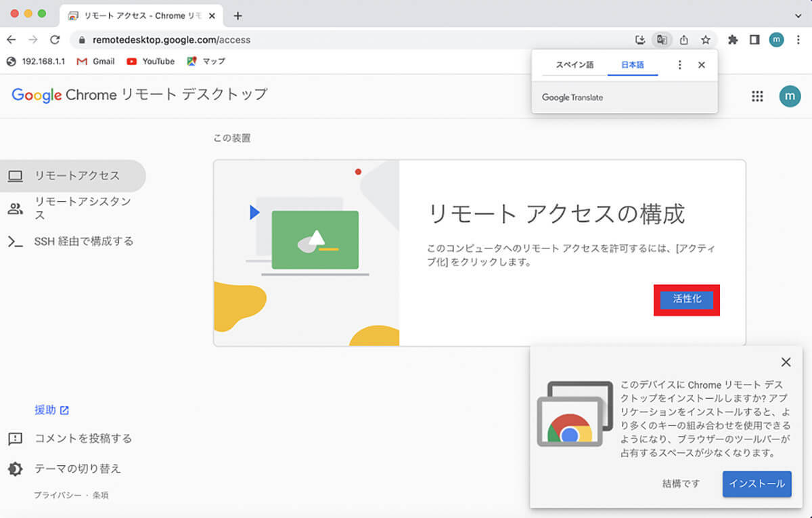Open the new tab plus button
Viewport: 812px width, 518px height.
tap(238, 16)
